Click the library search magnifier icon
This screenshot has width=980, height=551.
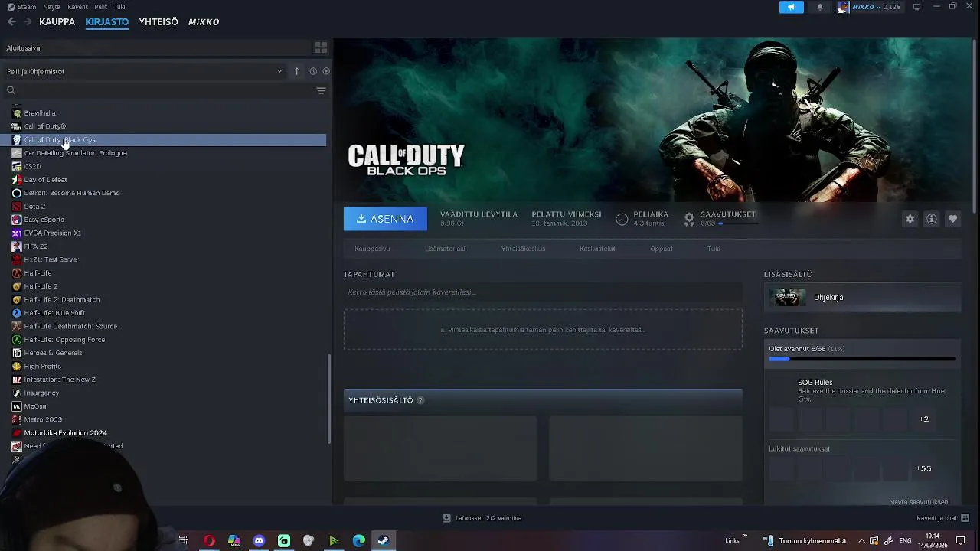click(11, 90)
